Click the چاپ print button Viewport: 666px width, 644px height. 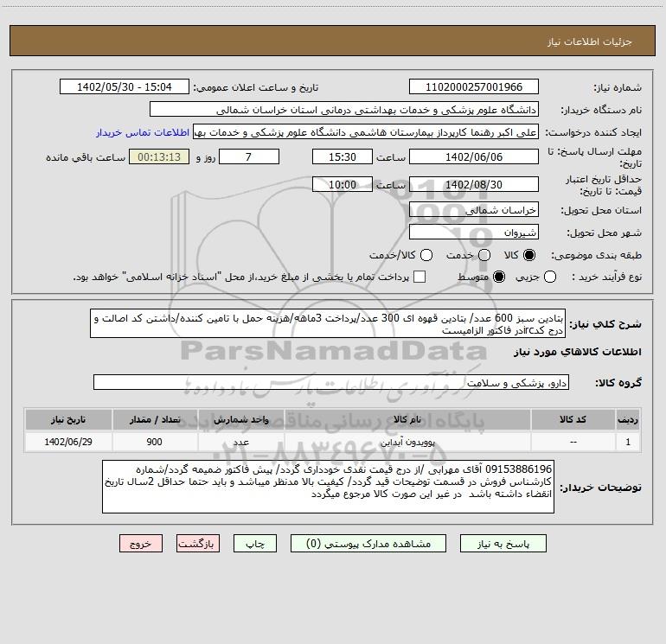point(255,544)
